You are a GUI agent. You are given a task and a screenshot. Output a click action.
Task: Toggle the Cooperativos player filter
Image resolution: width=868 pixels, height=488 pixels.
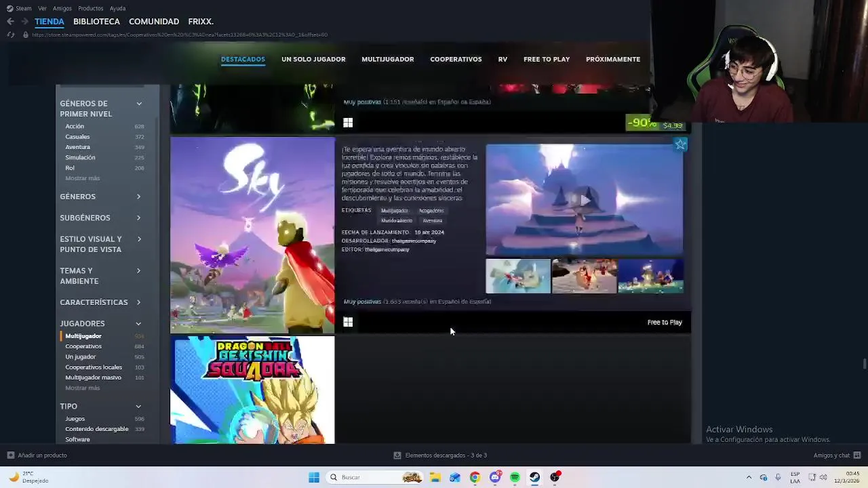click(x=104, y=346)
